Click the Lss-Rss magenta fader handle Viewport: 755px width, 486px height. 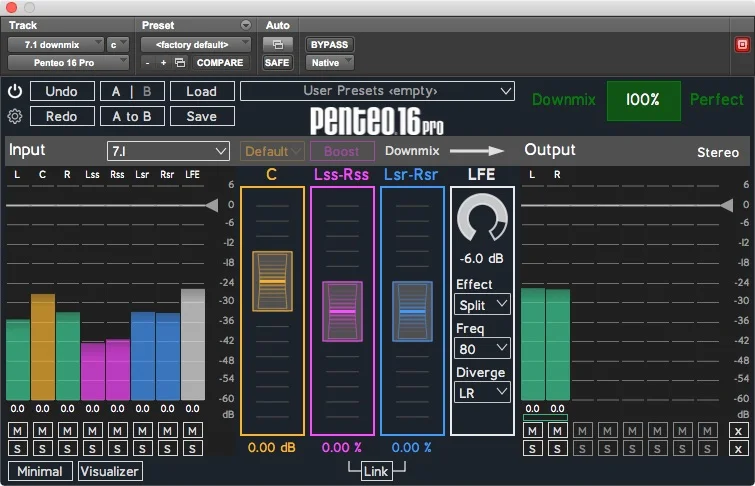point(342,312)
